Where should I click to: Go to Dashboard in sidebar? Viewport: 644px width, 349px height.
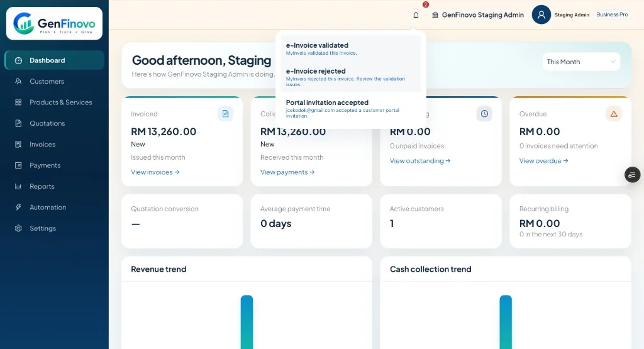(x=54, y=60)
